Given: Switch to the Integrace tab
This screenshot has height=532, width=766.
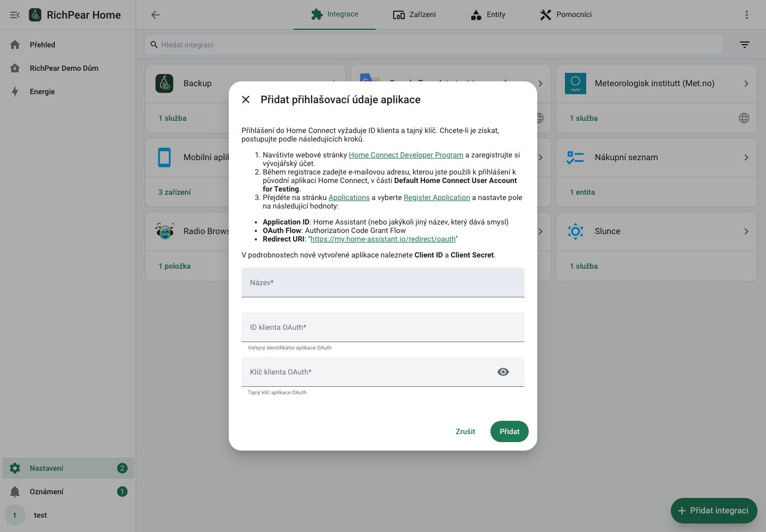Looking at the screenshot, I should (x=335, y=14).
